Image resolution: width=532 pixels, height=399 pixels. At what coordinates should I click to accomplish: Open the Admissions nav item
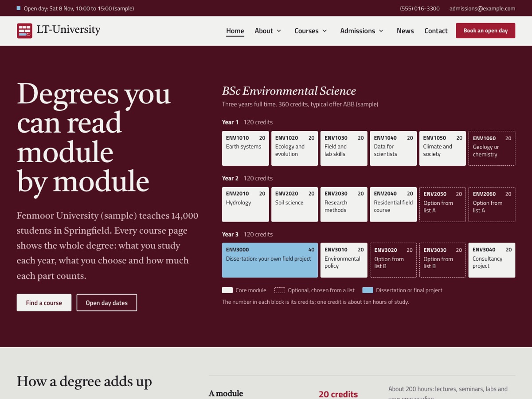tap(358, 31)
